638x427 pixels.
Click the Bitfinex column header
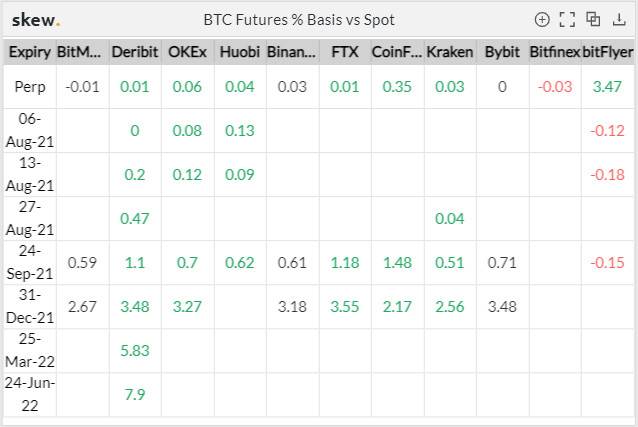tap(555, 52)
